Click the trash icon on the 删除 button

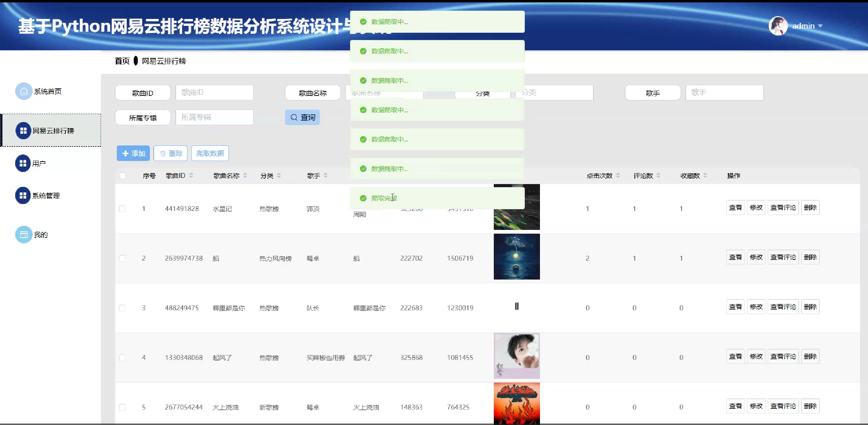pos(163,153)
